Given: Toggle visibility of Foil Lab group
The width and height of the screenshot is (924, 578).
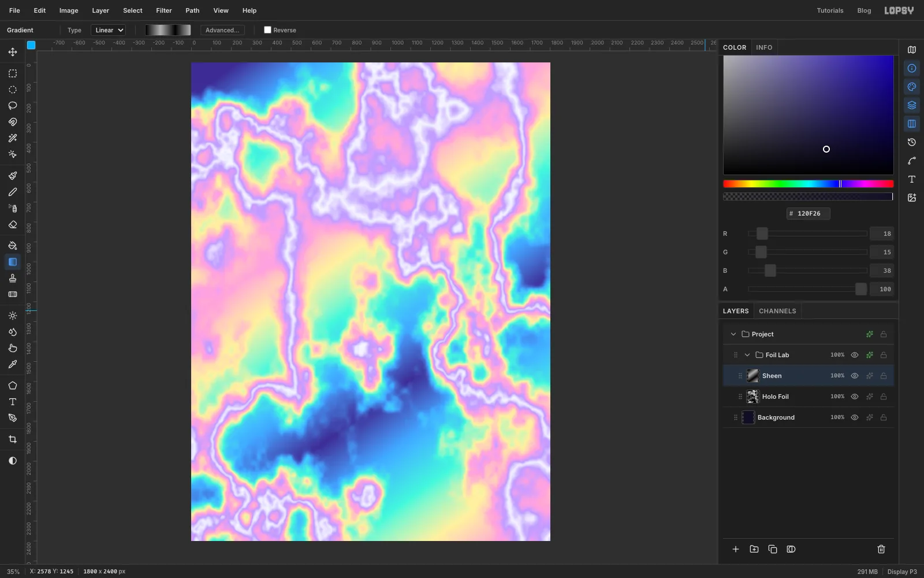Looking at the screenshot, I should coord(855,355).
